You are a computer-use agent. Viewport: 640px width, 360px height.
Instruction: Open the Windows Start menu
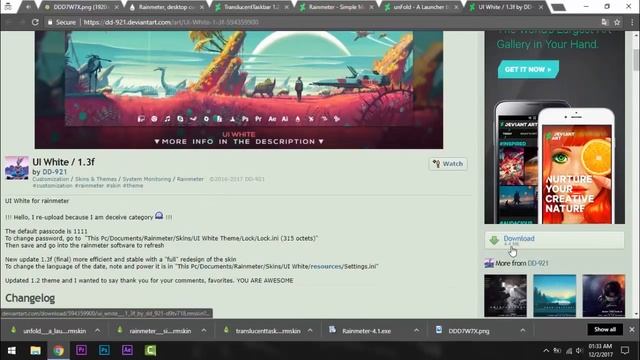[x=12, y=351]
